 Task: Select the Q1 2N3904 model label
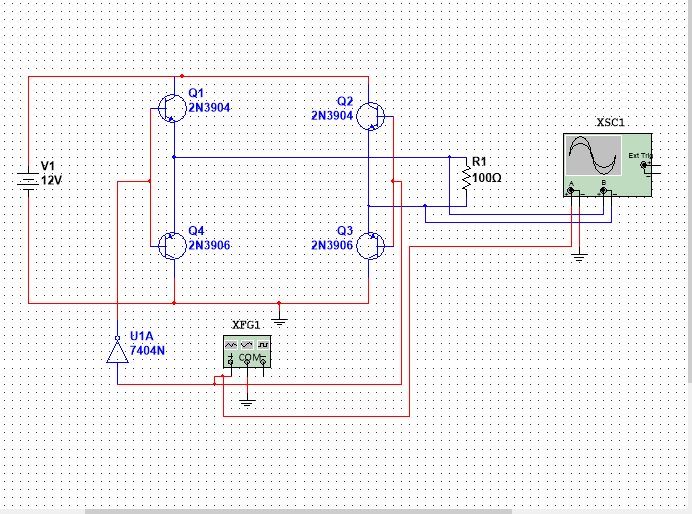pyautogui.click(x=210, y=108)
